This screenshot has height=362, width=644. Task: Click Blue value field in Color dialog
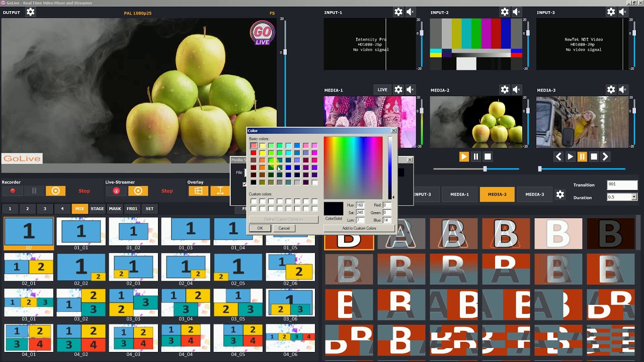click(387, 220)
